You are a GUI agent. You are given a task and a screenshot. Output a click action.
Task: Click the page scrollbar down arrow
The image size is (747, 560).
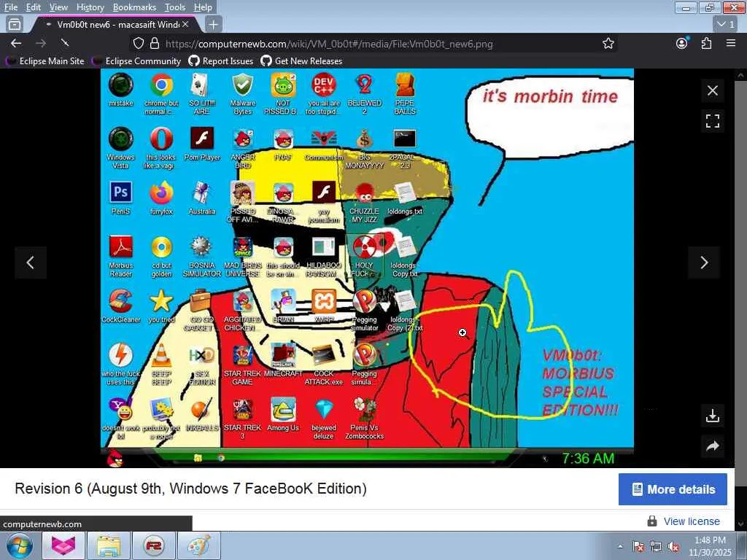tap(741, 524)
